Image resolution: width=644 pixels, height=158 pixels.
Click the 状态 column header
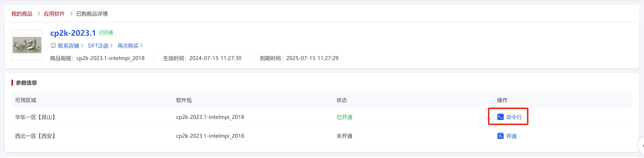[341, 100]
